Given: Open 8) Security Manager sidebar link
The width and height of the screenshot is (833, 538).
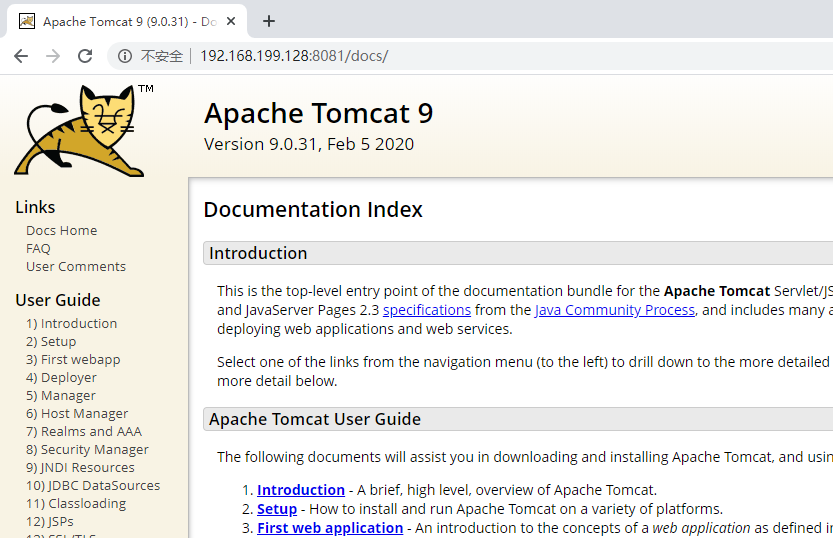Looking at the screenshot, I should click(x=88, y=450).
